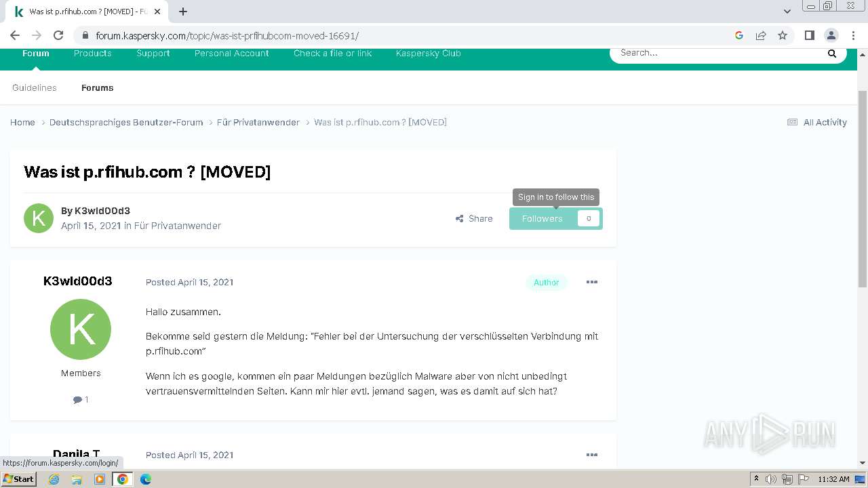Open a new browser tab
The height and width of the screenshot is (488, 868).
click(x=183, y=12)
